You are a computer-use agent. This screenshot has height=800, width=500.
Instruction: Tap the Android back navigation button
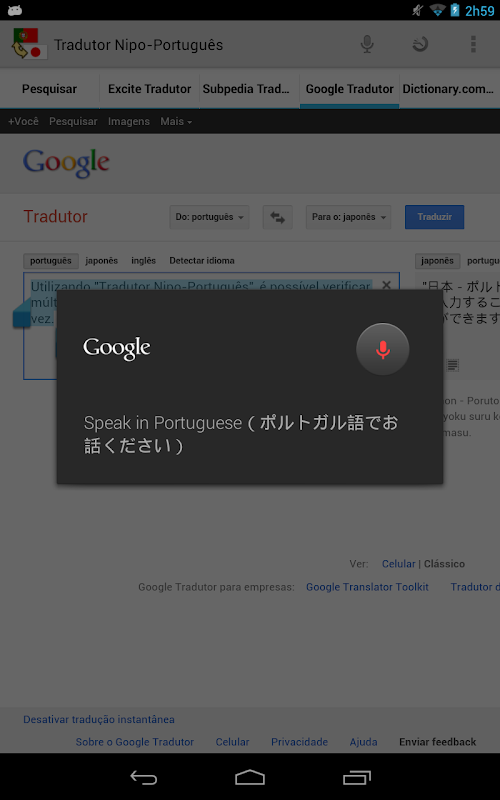pyautogui.click(x=144, y=777)
